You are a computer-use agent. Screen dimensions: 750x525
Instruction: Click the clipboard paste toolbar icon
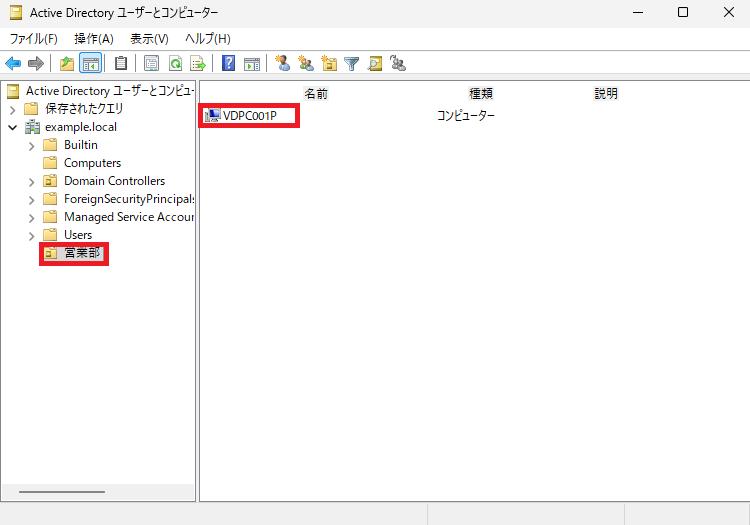click(121, 63)
